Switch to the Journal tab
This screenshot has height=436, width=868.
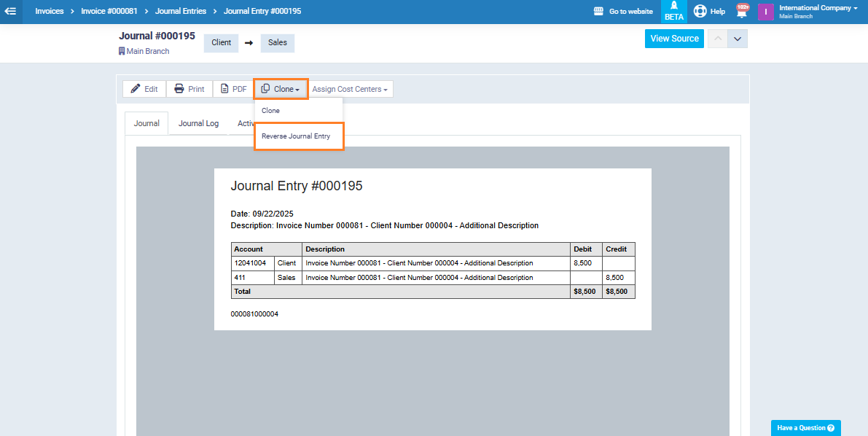click(146, 123)
